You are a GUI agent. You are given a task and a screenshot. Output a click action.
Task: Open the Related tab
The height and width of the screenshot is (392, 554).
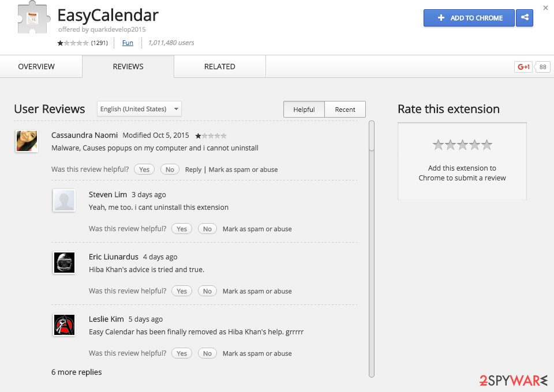click(219, 67)
